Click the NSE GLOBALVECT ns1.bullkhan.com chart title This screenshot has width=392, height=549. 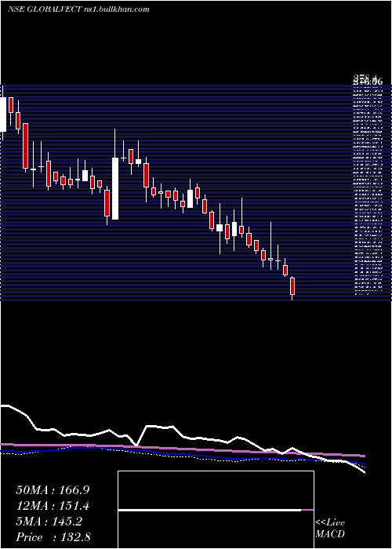[78, 9]
